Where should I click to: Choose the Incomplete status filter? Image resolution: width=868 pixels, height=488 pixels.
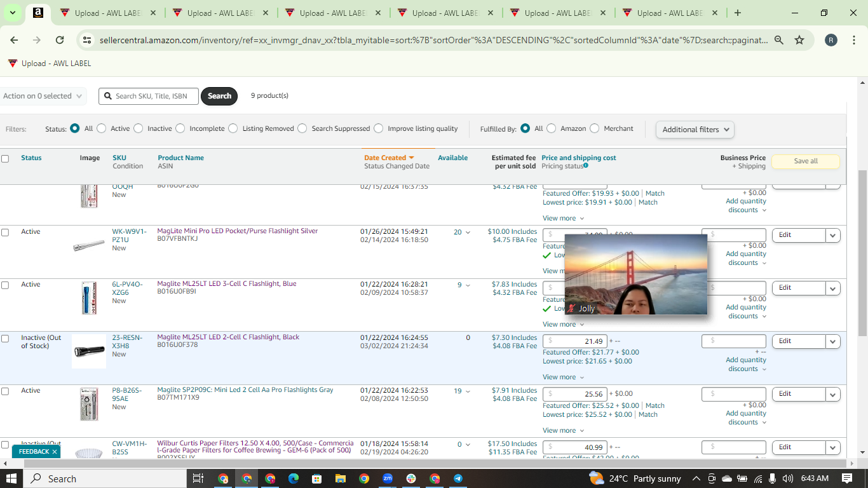(180, 128)
